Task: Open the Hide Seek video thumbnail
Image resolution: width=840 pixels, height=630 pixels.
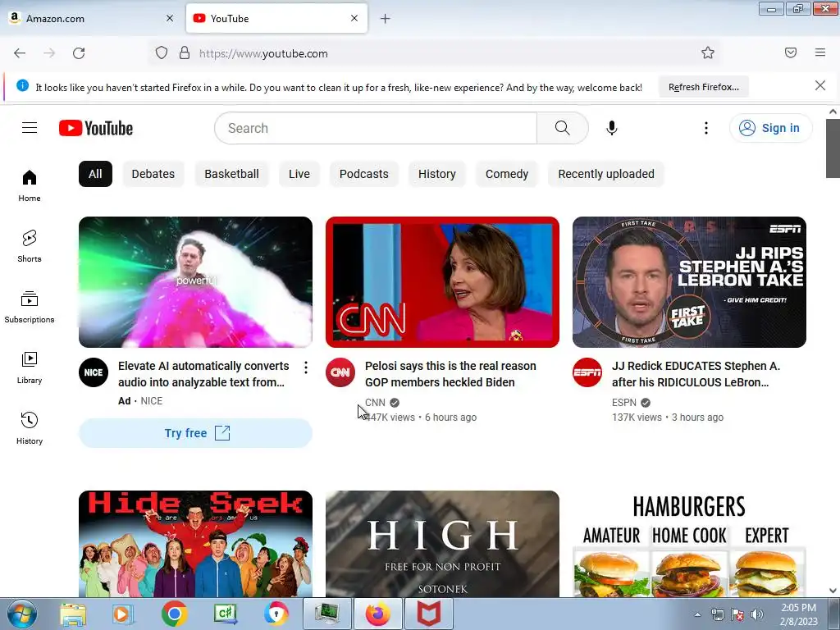Action: 195,543
